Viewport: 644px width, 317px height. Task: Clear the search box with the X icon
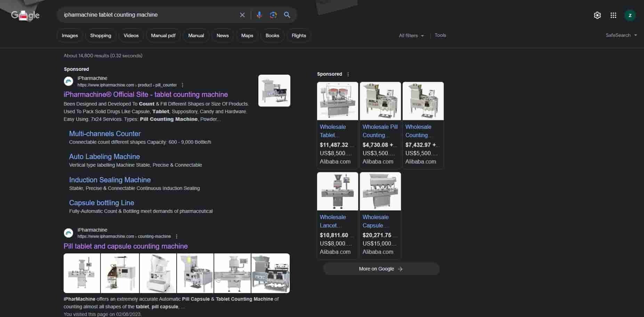[242, 15]
